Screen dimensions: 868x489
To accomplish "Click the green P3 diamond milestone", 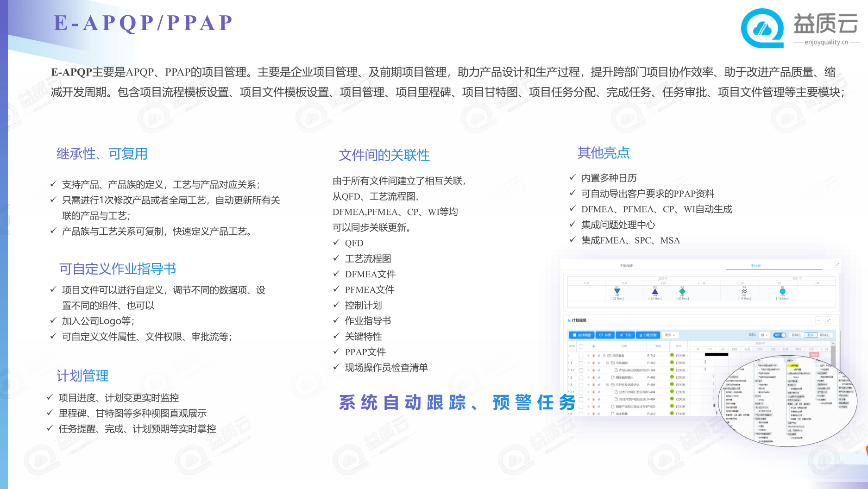I will [x=682, y=291].
